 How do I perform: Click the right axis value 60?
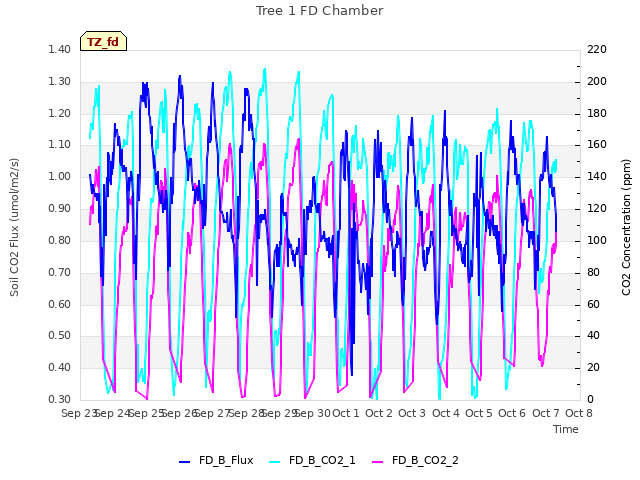(594, 304)
